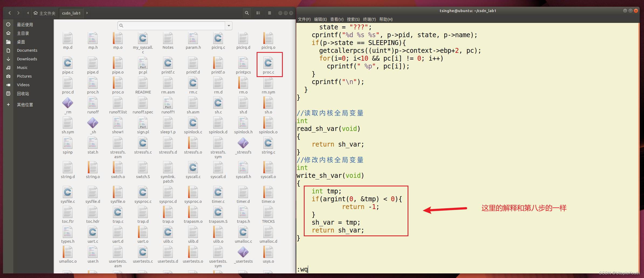Viewport: 644px width, 278px height.
Task: Select the _usertests executable icon
Action: click(243, 252)
